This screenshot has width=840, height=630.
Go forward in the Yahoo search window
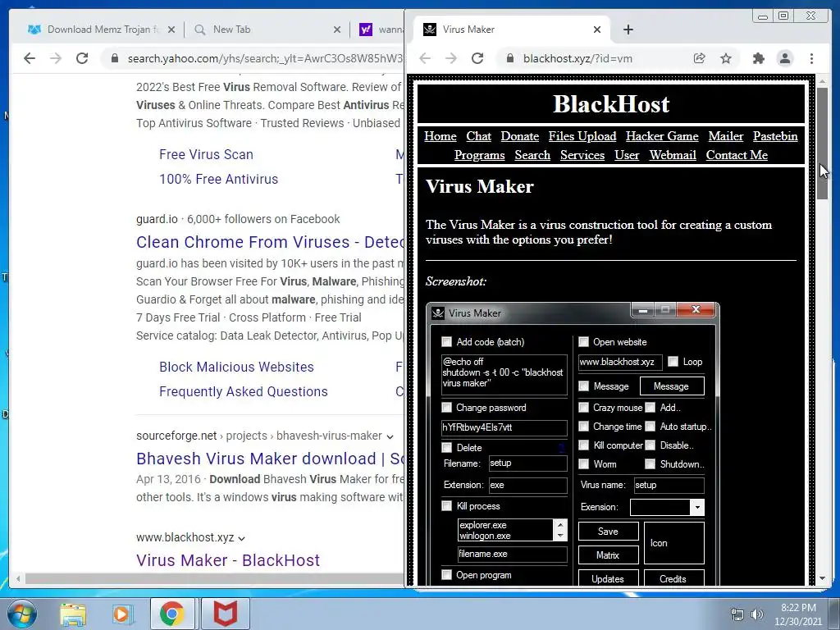coord(56,58)
